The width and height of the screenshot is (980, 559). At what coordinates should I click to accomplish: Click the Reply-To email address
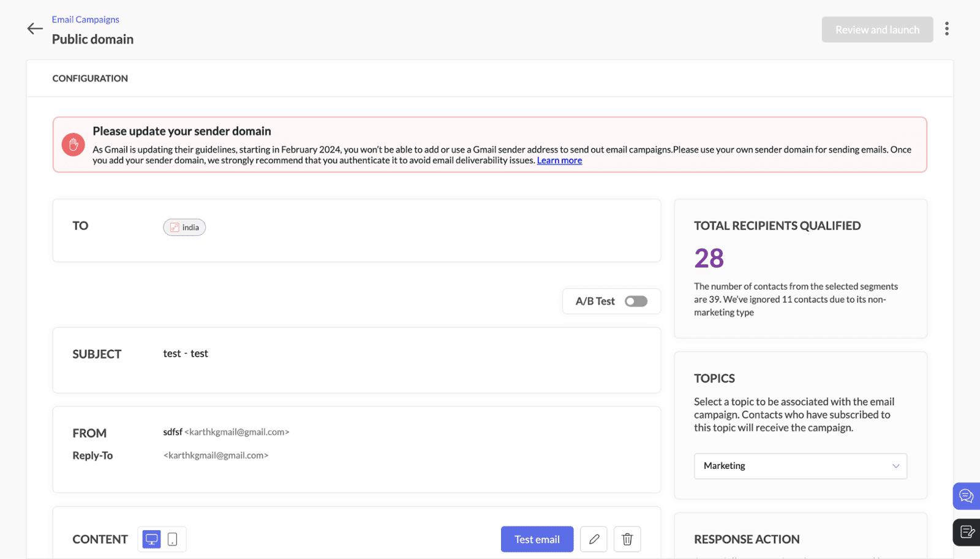(x=216, y=455)
